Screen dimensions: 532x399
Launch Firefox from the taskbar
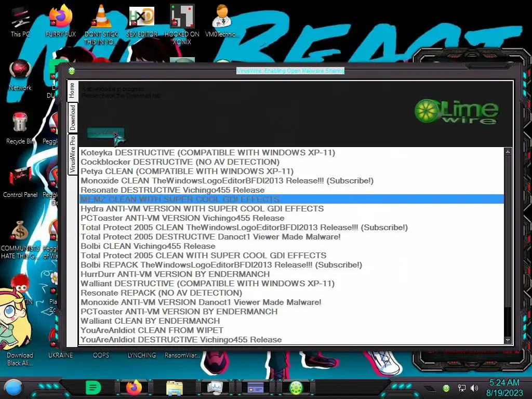134,388
